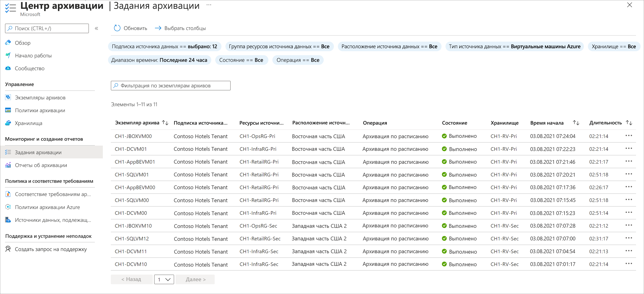Click the Хранилища cloud icon

[x=8, y=123]
